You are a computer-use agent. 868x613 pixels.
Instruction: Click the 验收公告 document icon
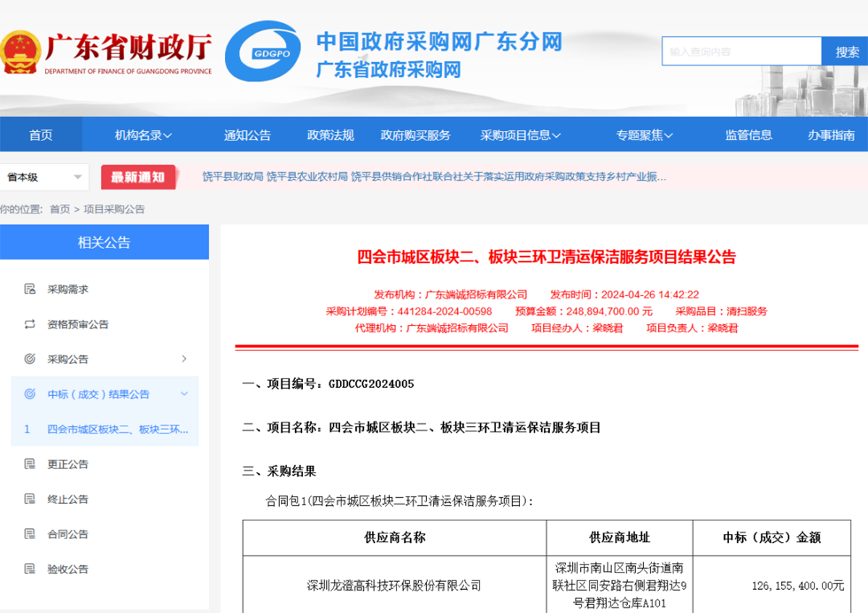tap(30, 569)
